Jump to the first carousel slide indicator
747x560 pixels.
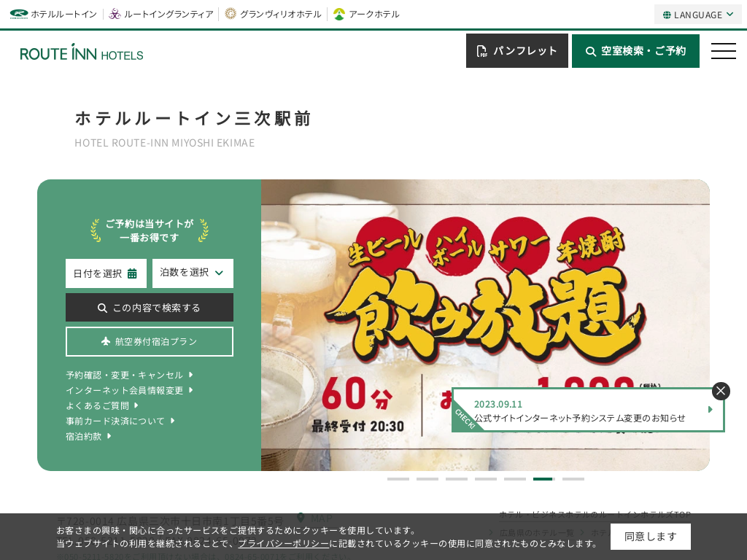(398, 479)
